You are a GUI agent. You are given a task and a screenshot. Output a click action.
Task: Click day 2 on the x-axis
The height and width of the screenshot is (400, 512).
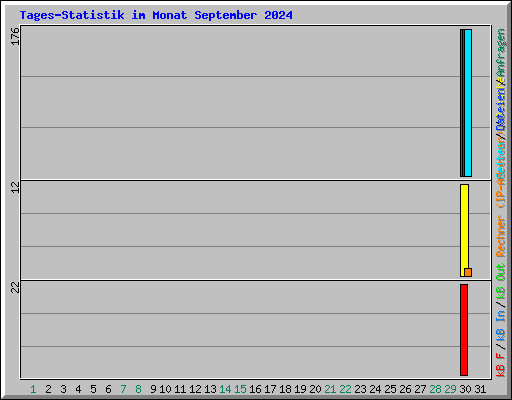click(x=48, y=389)
